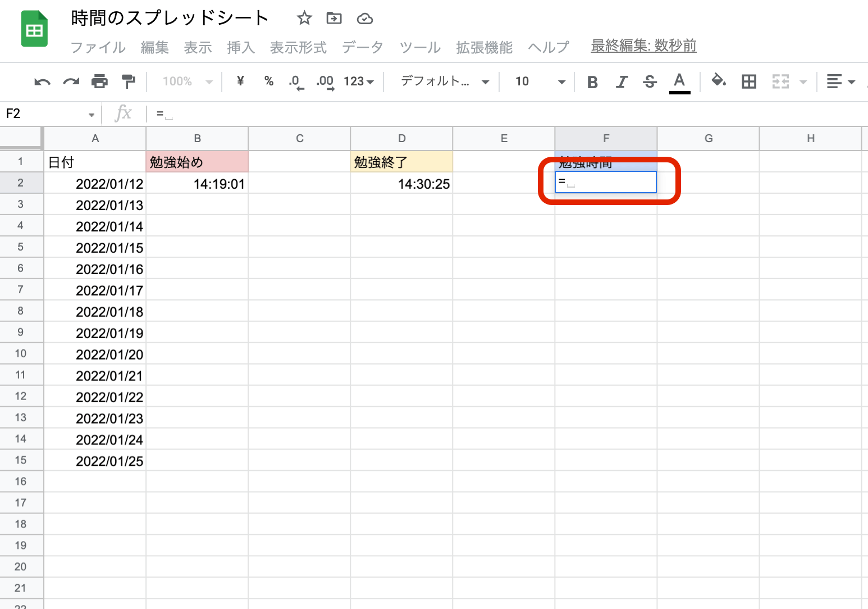Open the 表示形式 menu
Viewport: 868px width, 609px height.
pos(298,47)
